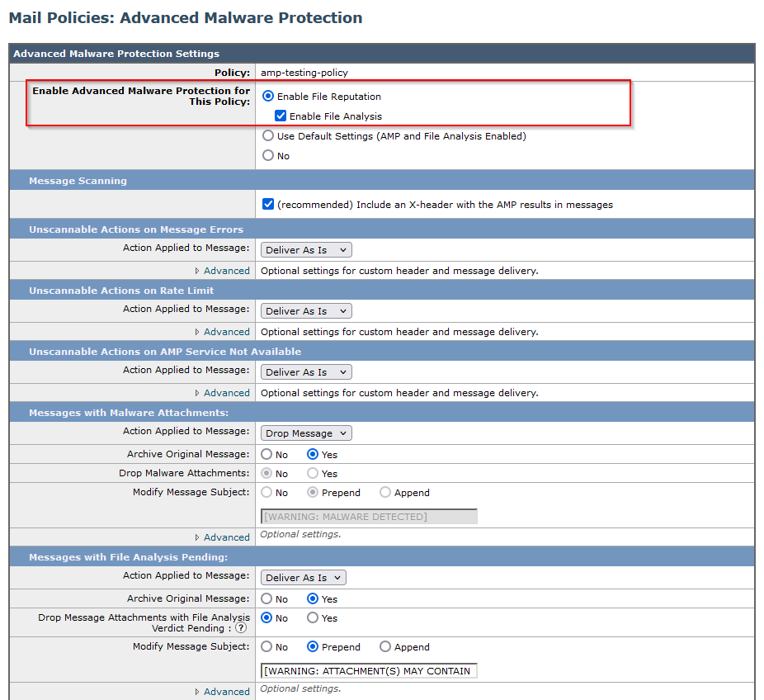The height and width of the screenshot is (700, 764).
Task: Choose No for Malware Modify Message Subject
Action: coord(266,492)
